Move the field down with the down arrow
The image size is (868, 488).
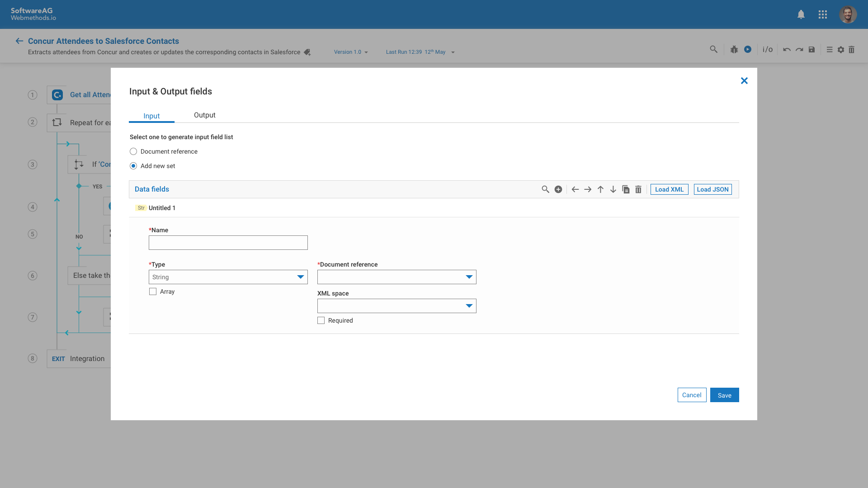tap(613, 189)
